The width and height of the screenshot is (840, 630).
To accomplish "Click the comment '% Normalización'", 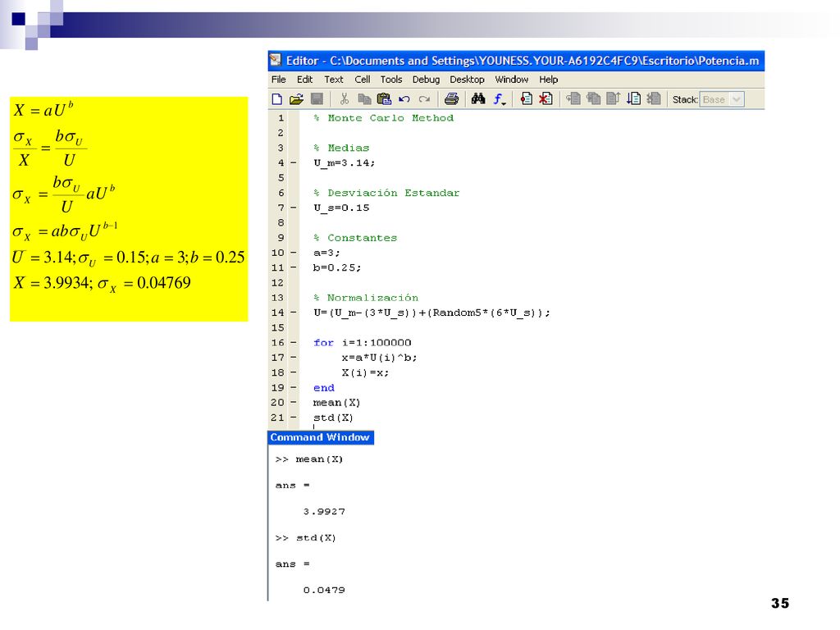I will [x=366, y=298].
